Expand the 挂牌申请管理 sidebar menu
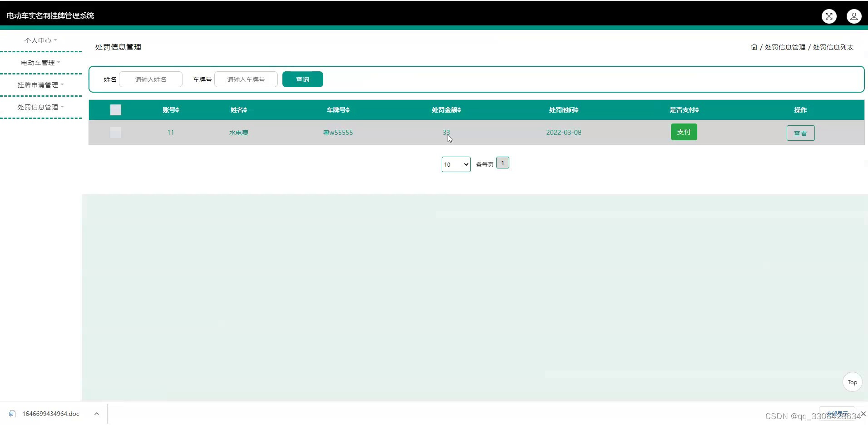This screenshot has width=868, height=425. (x=41, y=85)
